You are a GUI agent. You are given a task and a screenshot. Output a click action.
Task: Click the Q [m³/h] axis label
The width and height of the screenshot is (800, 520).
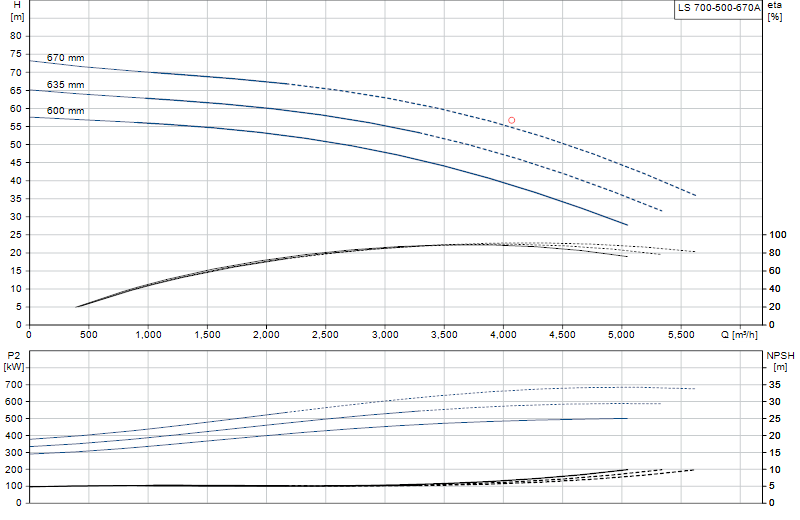739,335
